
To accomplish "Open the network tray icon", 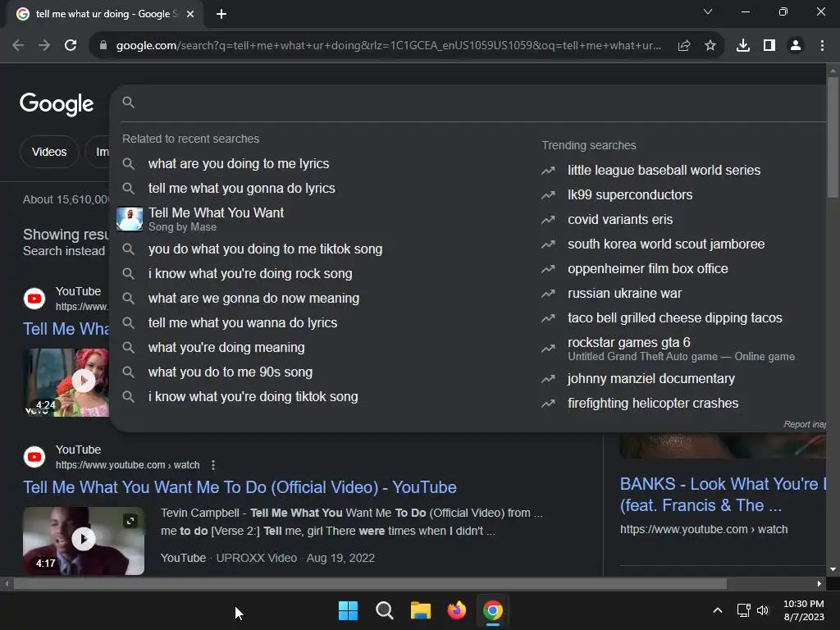I will pyautogui.click(x=743, y=610).
